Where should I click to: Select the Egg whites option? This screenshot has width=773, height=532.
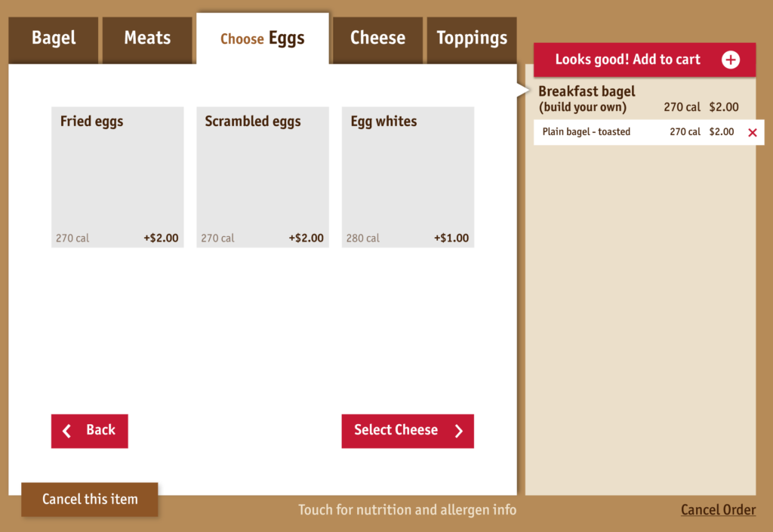408,177
